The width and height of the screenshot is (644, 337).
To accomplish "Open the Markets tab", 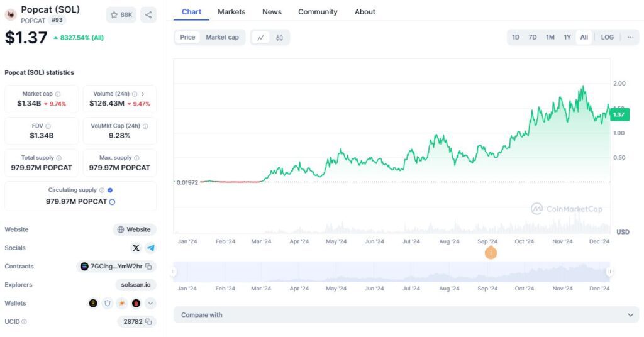I will click(x=231, y=12).
